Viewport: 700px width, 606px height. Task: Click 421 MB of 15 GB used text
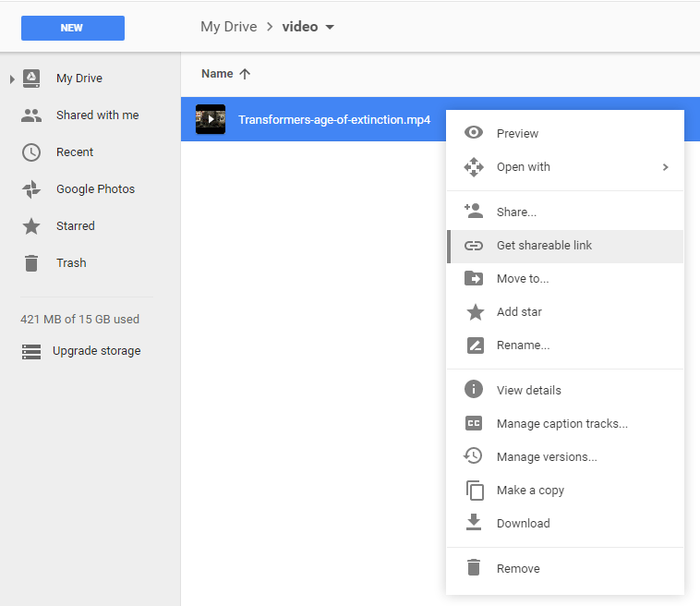coord(80,320)
